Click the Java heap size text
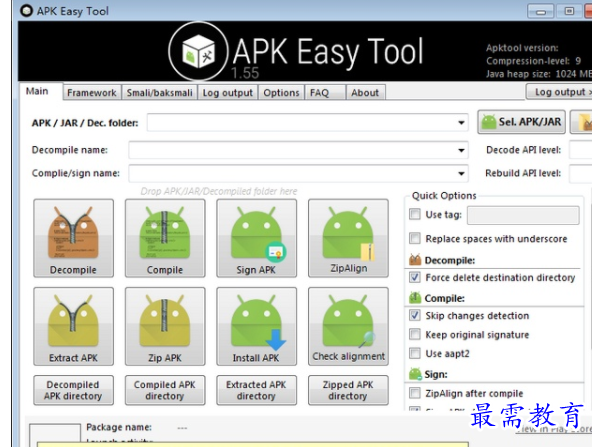The height and width of the screenshot is (447, 592). point(539,74)
